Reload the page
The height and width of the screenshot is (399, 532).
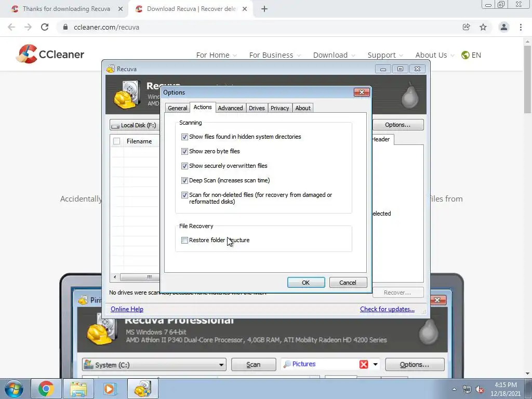point(45,27)
